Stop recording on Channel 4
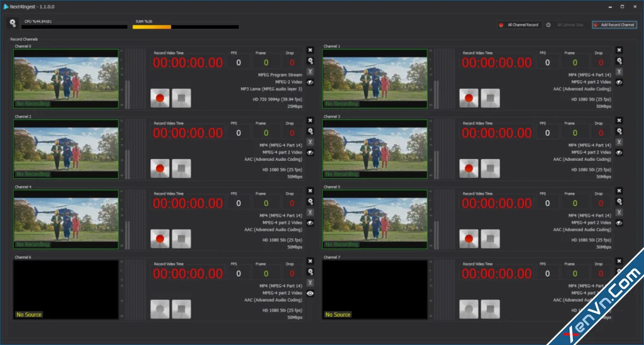Viewport: 644px width, 345px height. pos(181,239)
